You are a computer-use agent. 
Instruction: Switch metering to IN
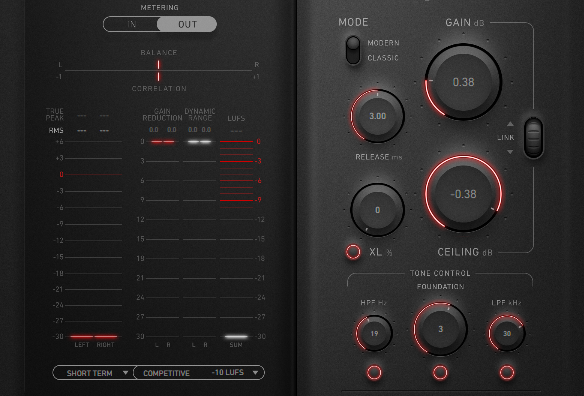tap(131, 25)
